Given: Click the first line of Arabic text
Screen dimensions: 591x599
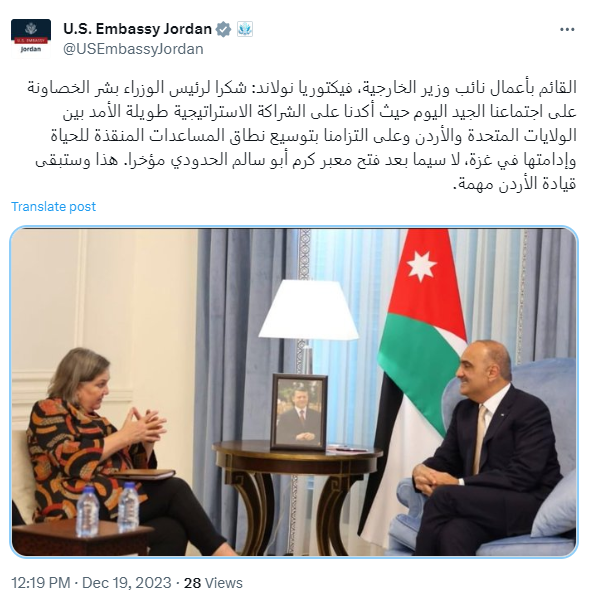Looking at the screenshot, I should (302, 87).
